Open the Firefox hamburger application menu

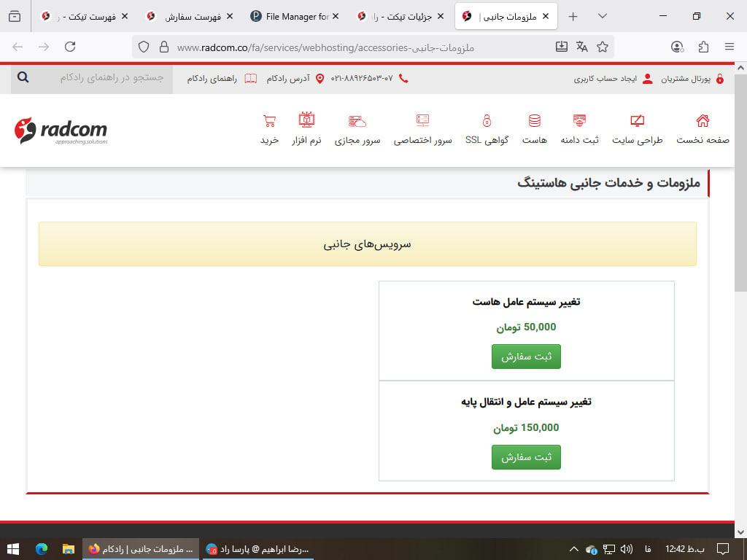[x=729, y=47]
